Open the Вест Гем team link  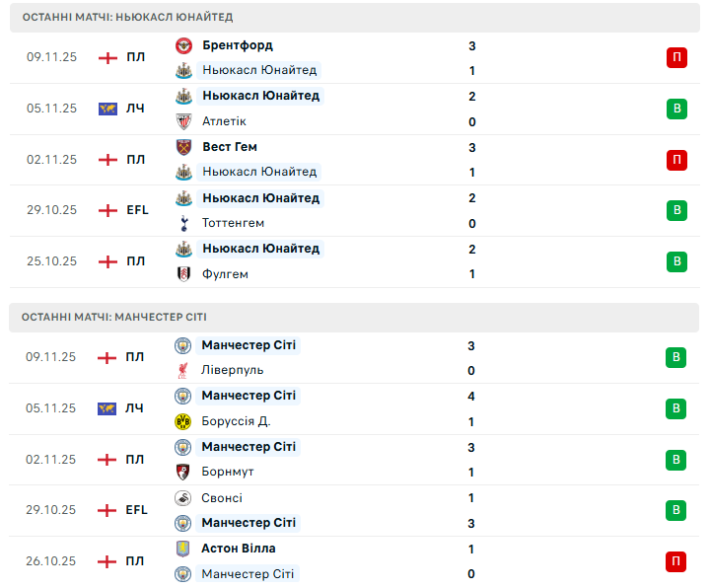click(230, 147)
